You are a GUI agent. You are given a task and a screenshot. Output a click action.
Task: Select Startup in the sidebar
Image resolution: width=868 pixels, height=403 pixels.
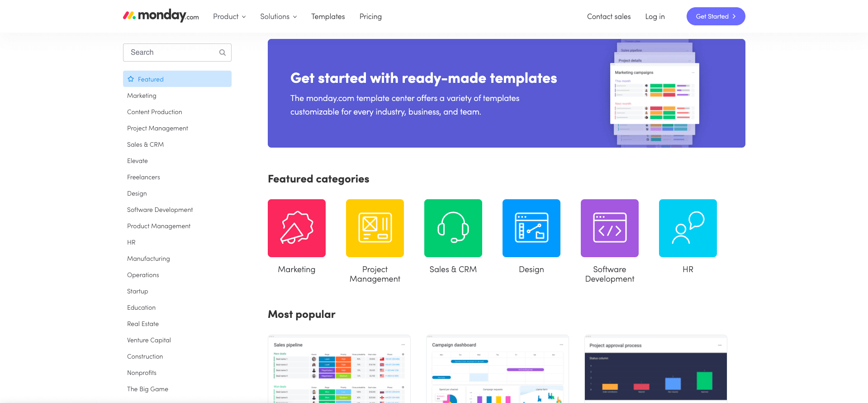coord(138,291)
